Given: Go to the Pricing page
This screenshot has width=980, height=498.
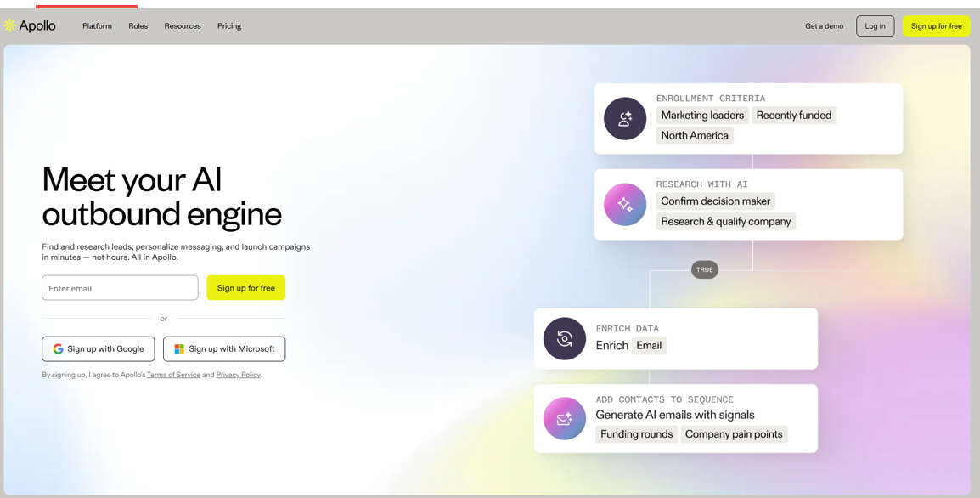Looking at the screenshot, I should coord(229,26).
